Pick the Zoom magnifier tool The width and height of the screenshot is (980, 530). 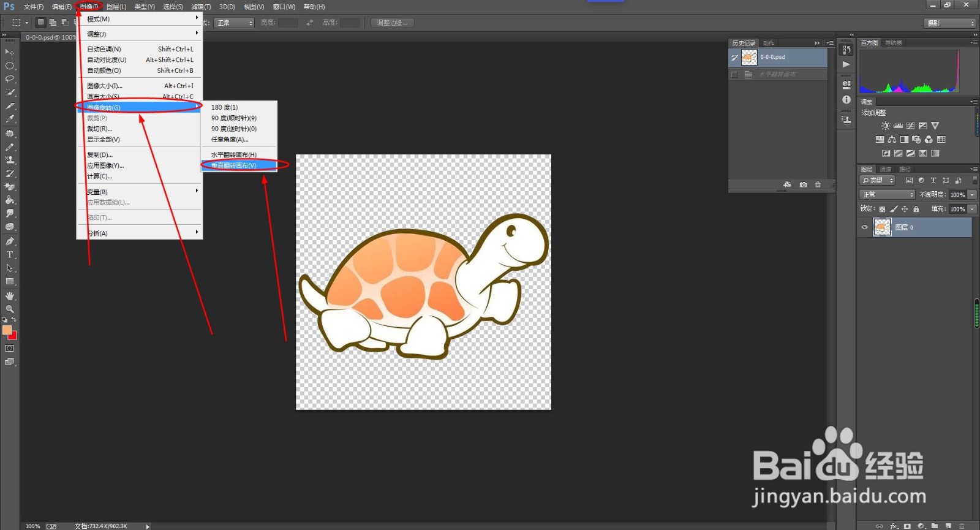coord(10,309)
